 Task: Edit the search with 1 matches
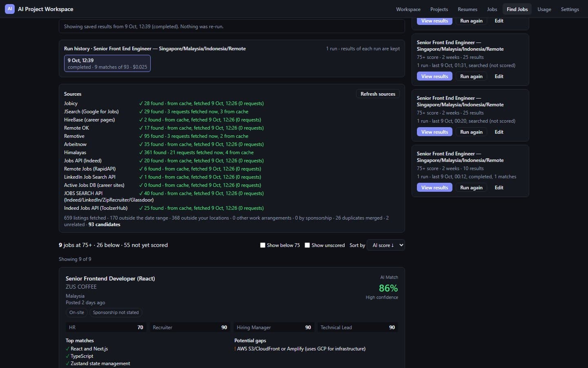tap(499, 188)
